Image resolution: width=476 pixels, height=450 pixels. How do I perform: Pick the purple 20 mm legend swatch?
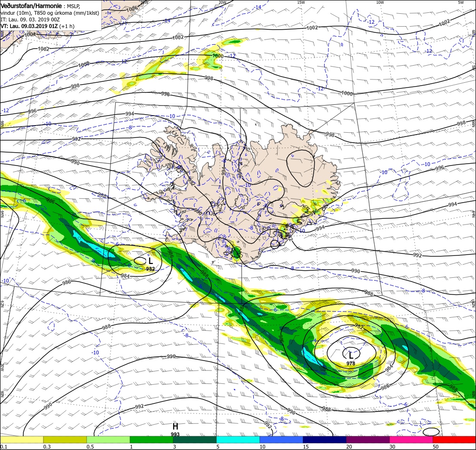click(367, 440)
